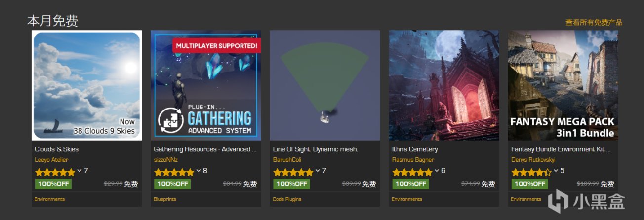Click the Line Of Sight. Dynamic mesh title
This screenshot has width=644, height=220.
pyautogui.click(x=315, y=149)
